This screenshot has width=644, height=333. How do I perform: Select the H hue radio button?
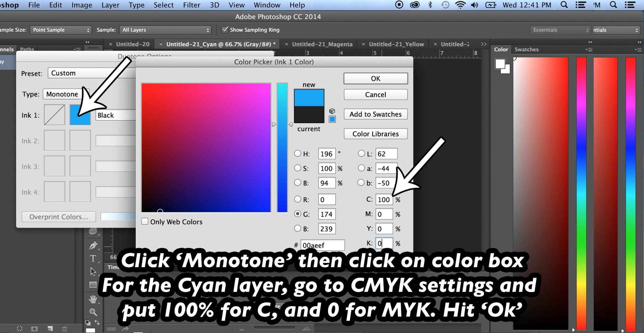point(298,154)
